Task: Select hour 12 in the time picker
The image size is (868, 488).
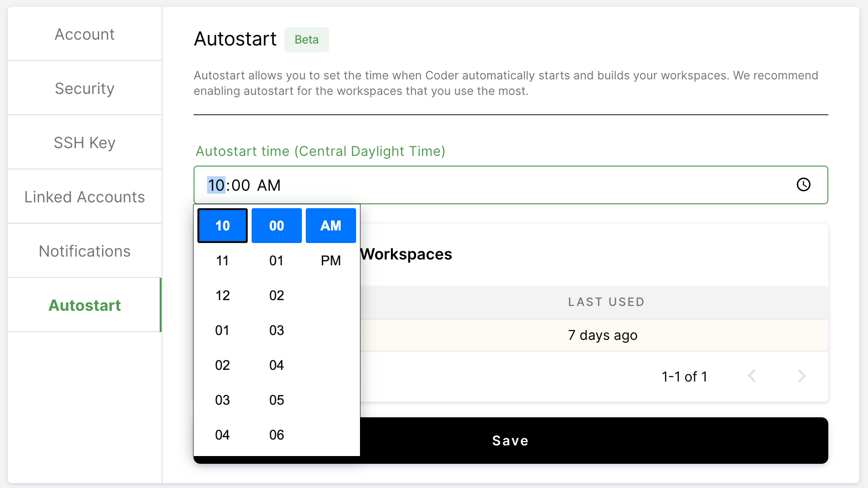Action: coord(223,295)
